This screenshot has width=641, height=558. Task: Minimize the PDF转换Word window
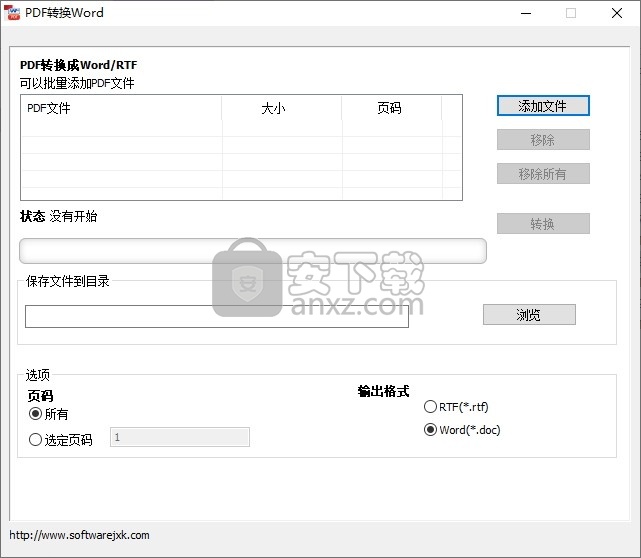click(526, 13)
